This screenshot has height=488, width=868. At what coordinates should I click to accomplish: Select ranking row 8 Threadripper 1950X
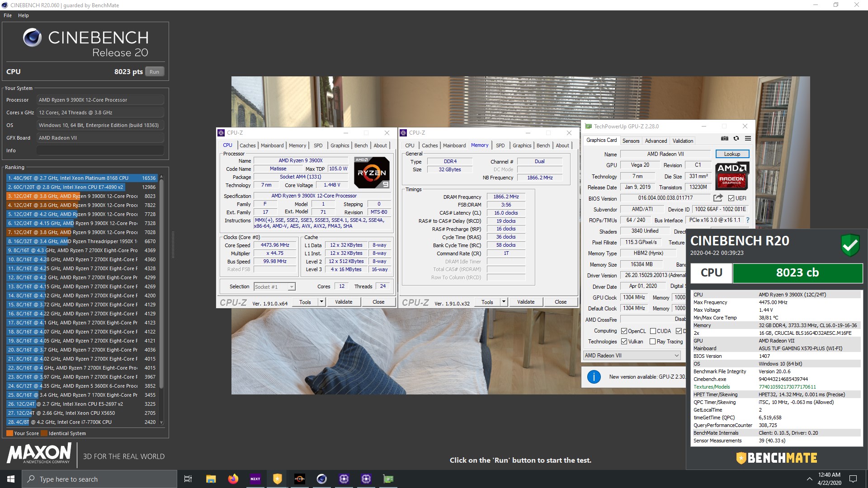click(x=81, y=241)
